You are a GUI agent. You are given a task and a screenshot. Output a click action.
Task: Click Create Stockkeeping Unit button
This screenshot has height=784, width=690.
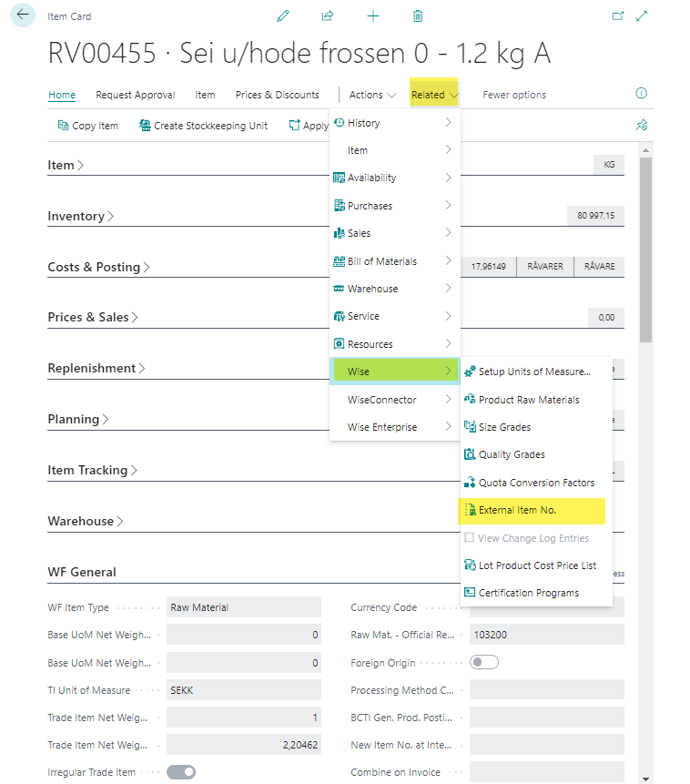pos(203,126)
